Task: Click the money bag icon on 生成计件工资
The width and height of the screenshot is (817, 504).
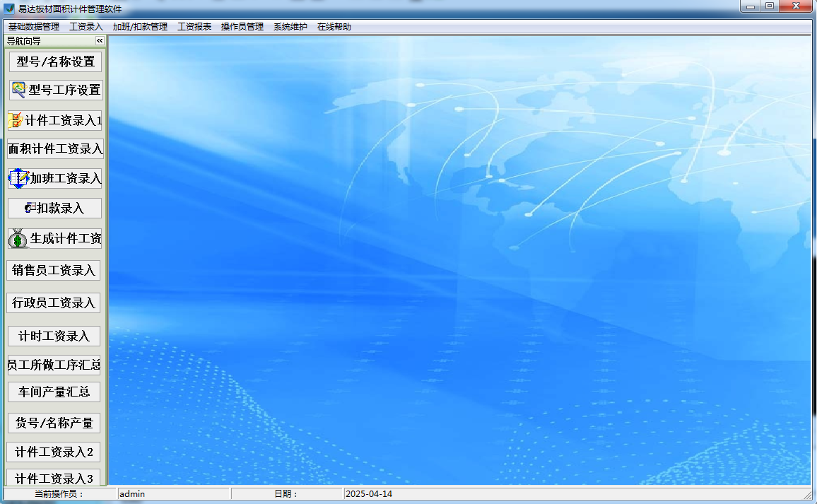Action: [x=18, y=239]
